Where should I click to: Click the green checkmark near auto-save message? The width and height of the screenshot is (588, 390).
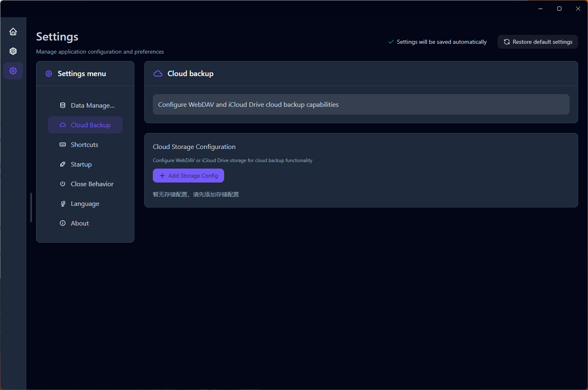tap(390, 42)
